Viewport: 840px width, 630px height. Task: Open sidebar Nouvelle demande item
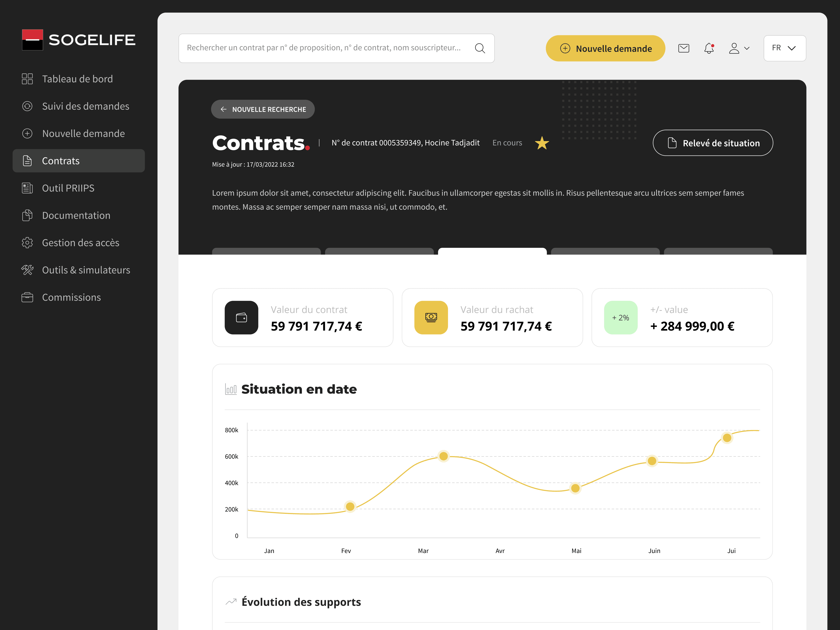point(79,134)
